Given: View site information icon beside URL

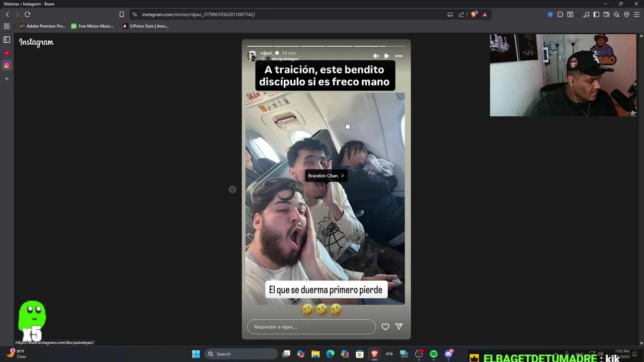Looking at the screenshot, I should click(x=134, y=15).
